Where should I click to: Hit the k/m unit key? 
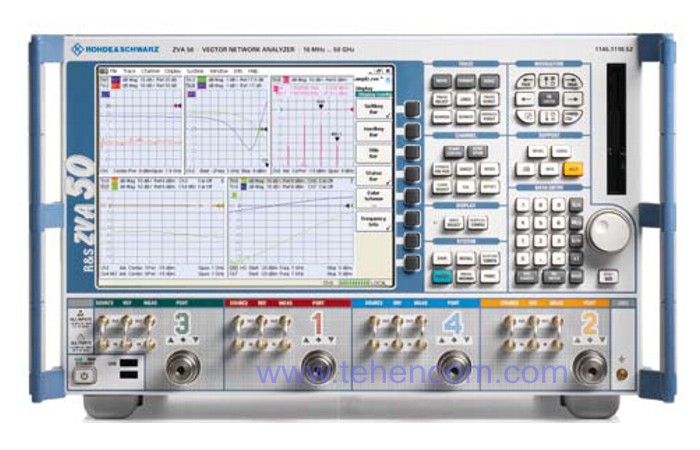pyautogui.click(x=576, y=241)
